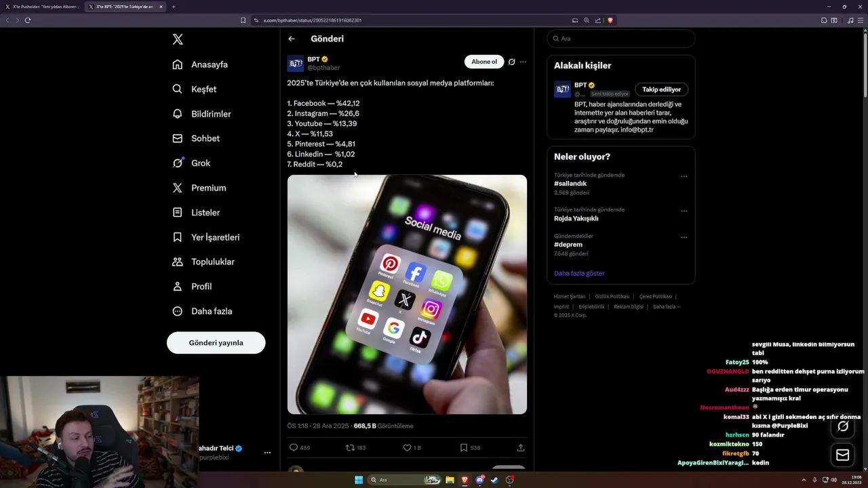Open File Explorer from taskbar
The height and width of the screenshot is (488, 868).
[x=450, y=480]
